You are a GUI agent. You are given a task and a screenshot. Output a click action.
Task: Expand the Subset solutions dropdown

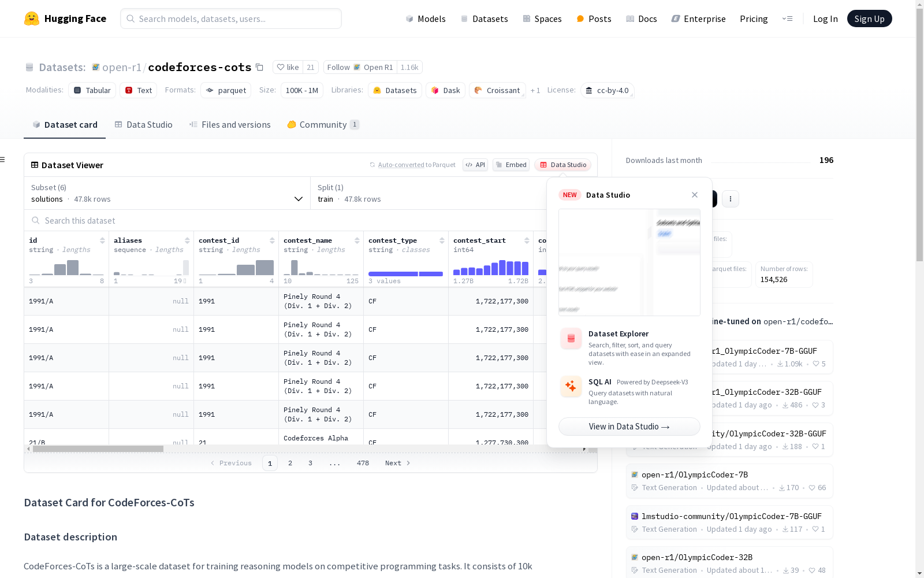(x=167, y=193)
